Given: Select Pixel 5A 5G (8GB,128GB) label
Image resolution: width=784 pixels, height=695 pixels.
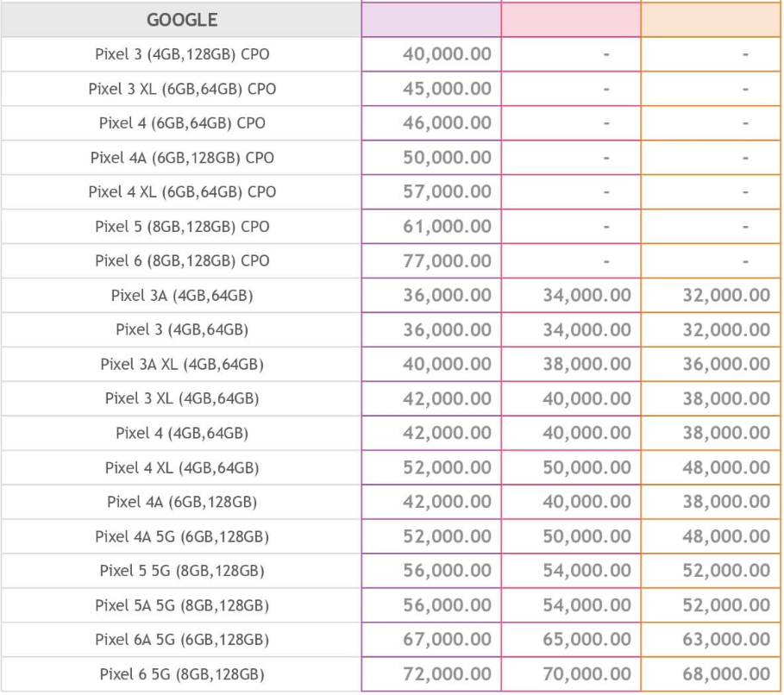Looking at the screenshot, I should [x=182, y=605].
